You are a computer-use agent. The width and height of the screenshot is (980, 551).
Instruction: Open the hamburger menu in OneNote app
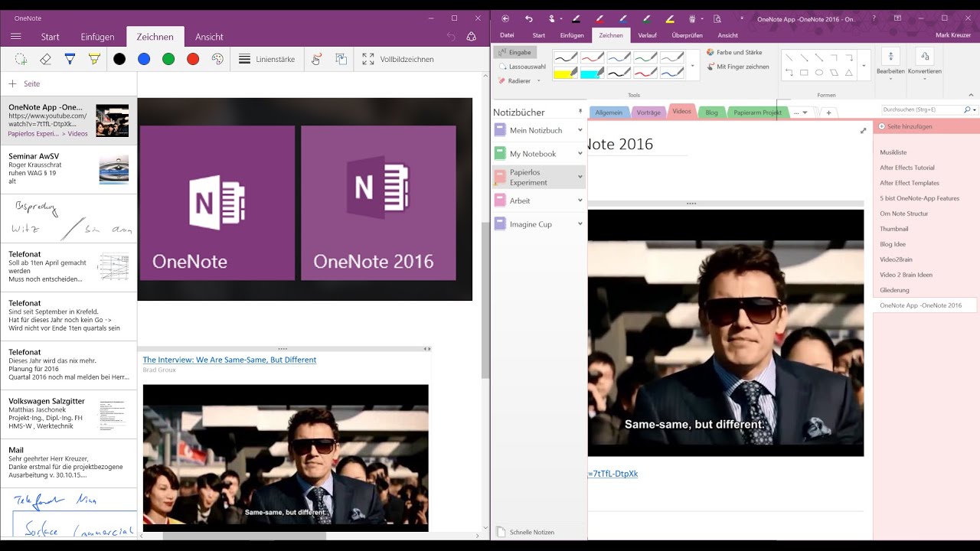tap(15, 36)
